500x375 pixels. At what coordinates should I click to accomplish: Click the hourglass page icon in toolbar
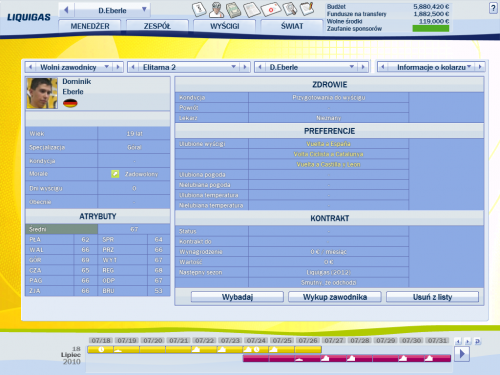tap(199, 9)
